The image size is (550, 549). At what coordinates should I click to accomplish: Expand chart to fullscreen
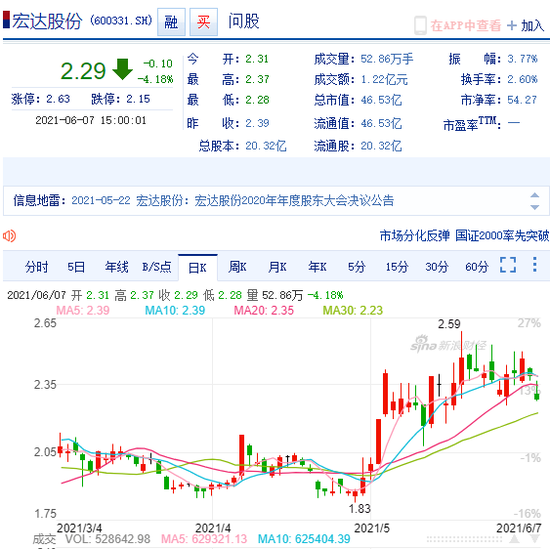(508, 265)
